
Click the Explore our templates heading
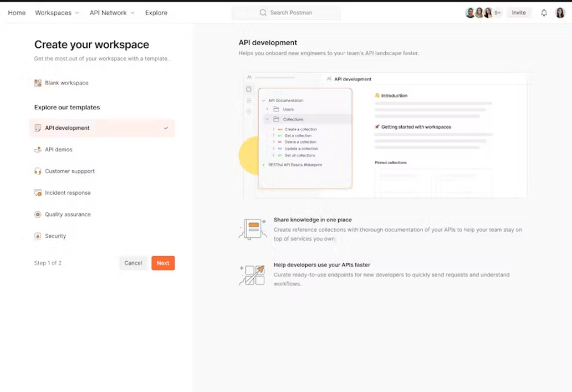67,108
